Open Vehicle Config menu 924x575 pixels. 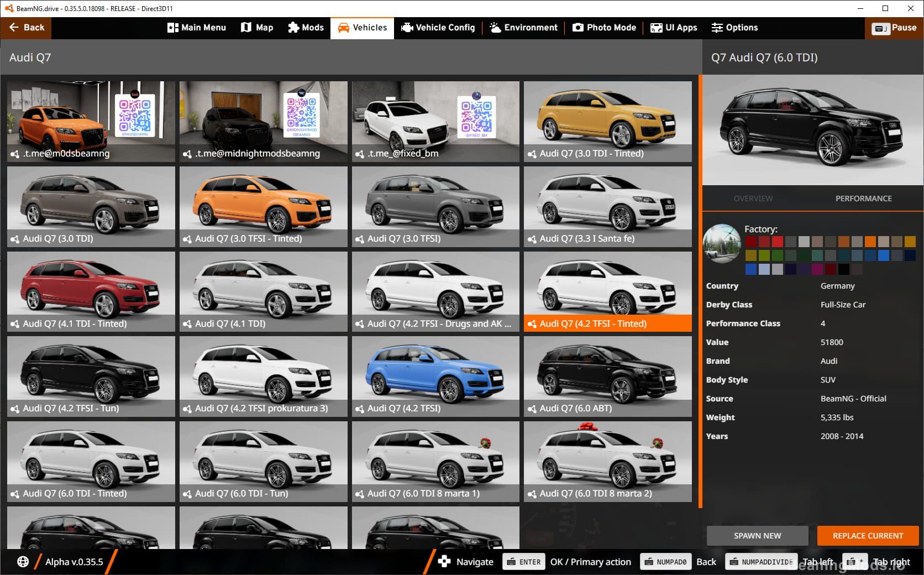438,28
